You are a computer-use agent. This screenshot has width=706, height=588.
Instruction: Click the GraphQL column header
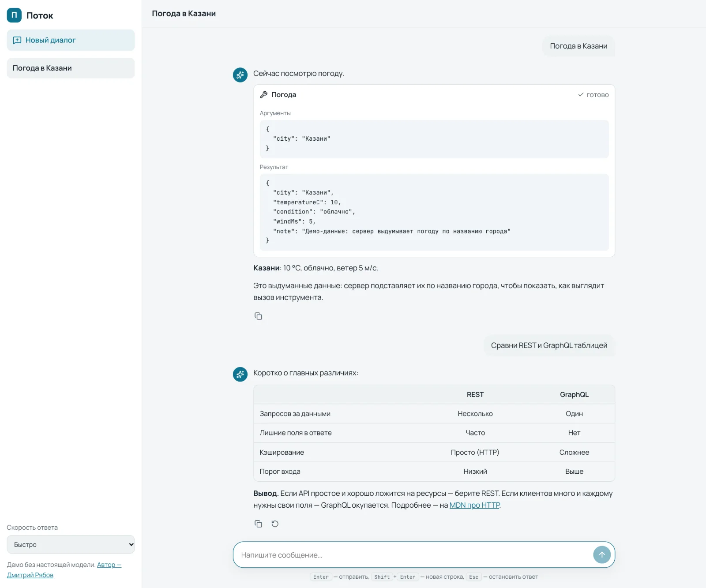(574, 394)
